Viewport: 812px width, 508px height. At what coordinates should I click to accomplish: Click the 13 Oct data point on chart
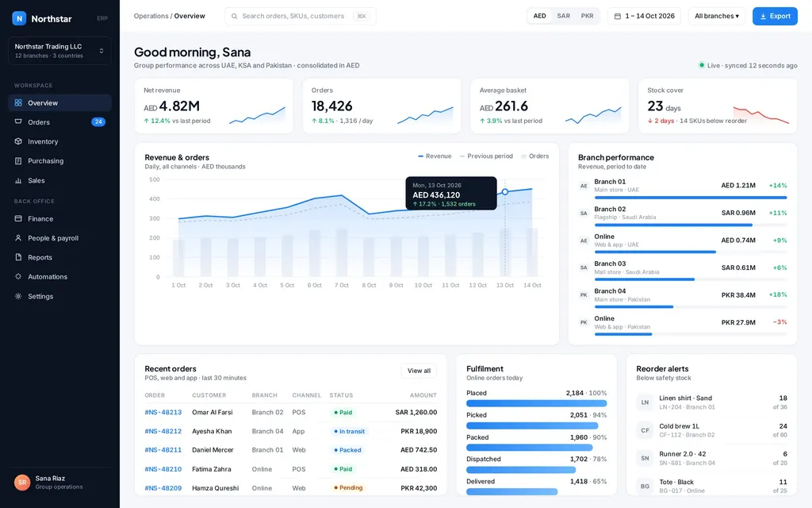point(505,192)
